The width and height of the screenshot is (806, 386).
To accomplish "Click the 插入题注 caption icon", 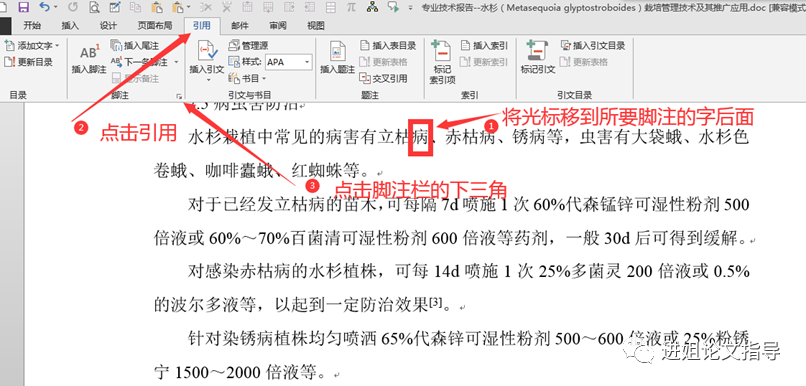I will point(337,52).
